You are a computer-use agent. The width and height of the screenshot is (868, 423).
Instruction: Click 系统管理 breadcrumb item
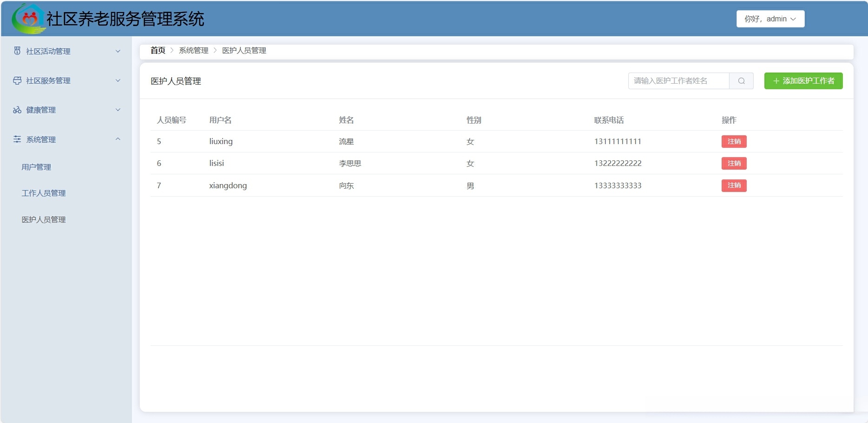(194, 50)
